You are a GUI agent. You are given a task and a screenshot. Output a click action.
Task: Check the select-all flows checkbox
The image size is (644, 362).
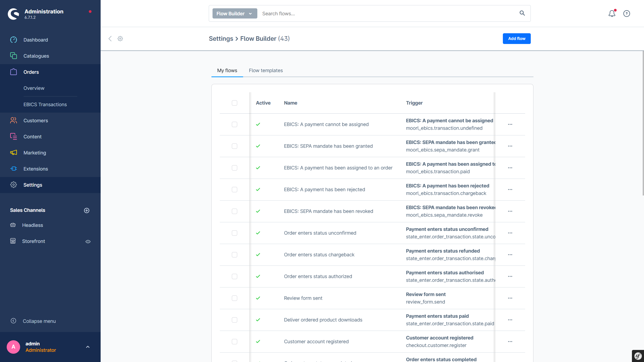pos(235,103)
